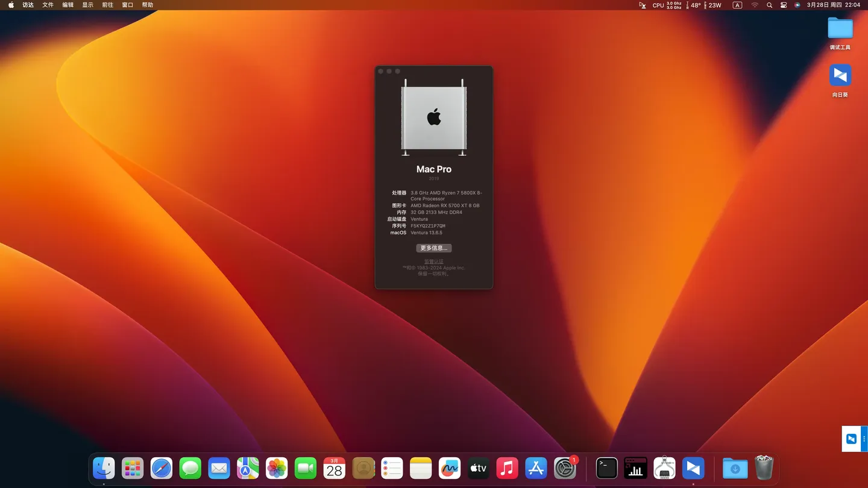Open Terminal from the Dock
Screen dimensions: 868x488
(606, 468)
